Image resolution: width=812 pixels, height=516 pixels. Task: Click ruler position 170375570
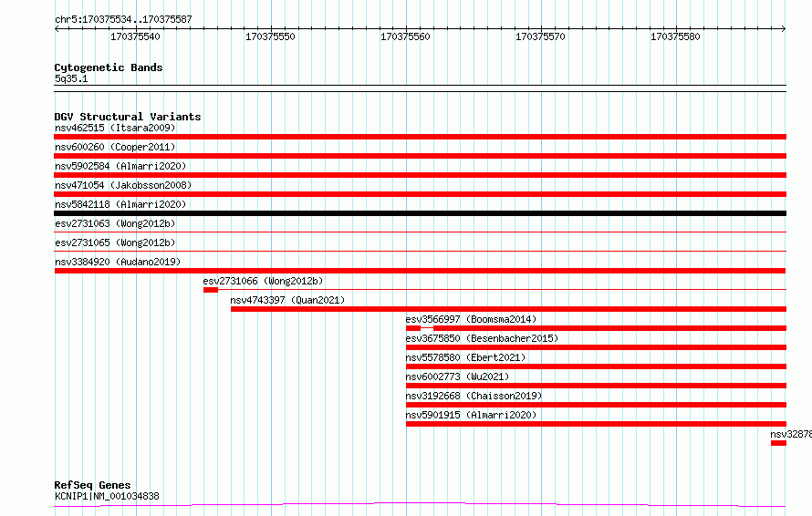(x=540, y=36)
